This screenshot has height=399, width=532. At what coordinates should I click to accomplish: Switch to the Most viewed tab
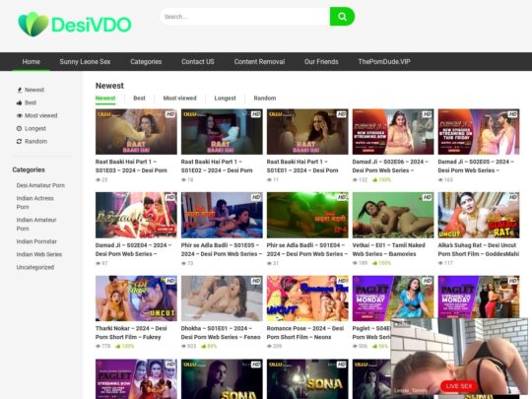click(180, 99)
